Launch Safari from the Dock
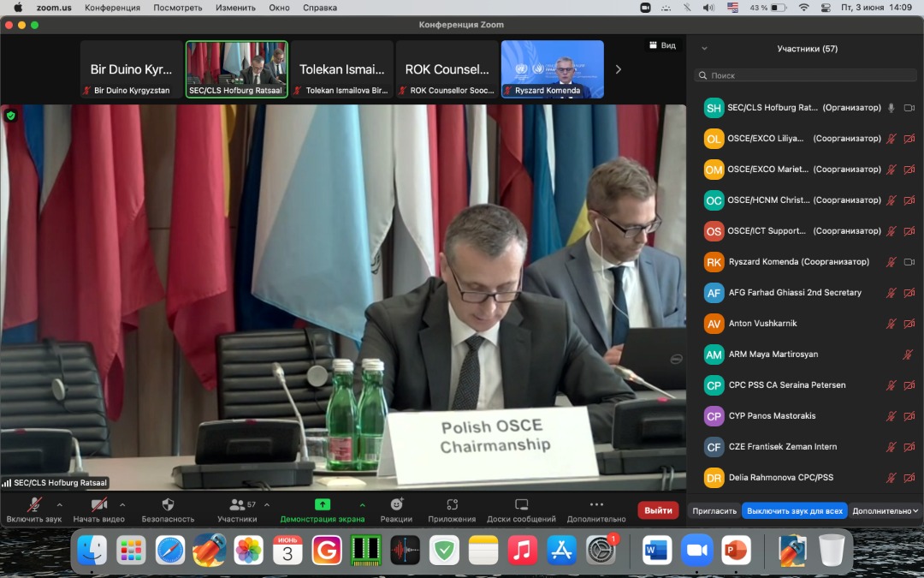 click(170, 551)
